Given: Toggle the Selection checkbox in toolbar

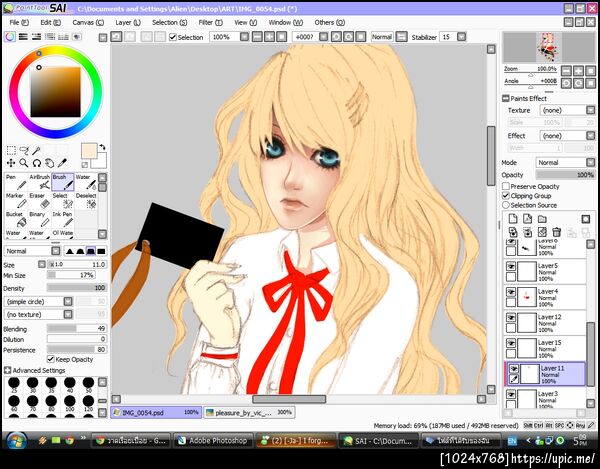Looking at the screenshot, I should [173, 37].
